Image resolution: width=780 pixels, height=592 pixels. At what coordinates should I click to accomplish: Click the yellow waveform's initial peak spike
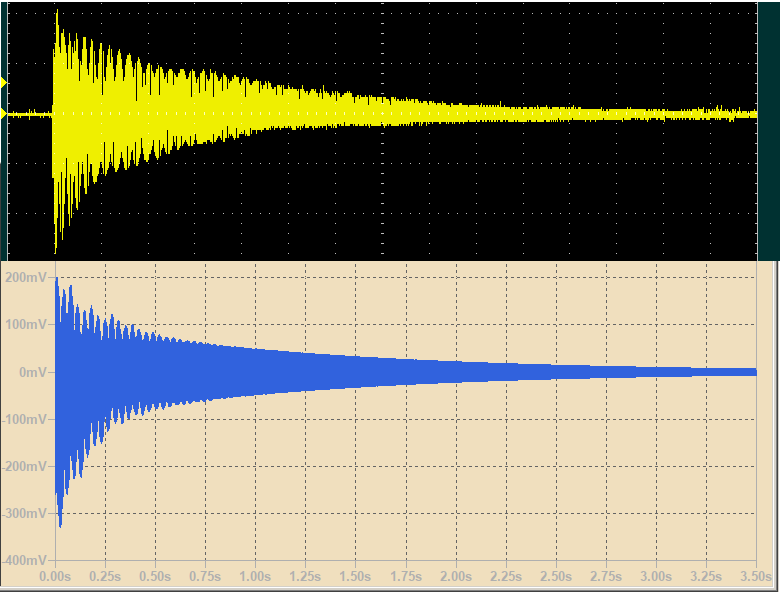coord(57,14)
